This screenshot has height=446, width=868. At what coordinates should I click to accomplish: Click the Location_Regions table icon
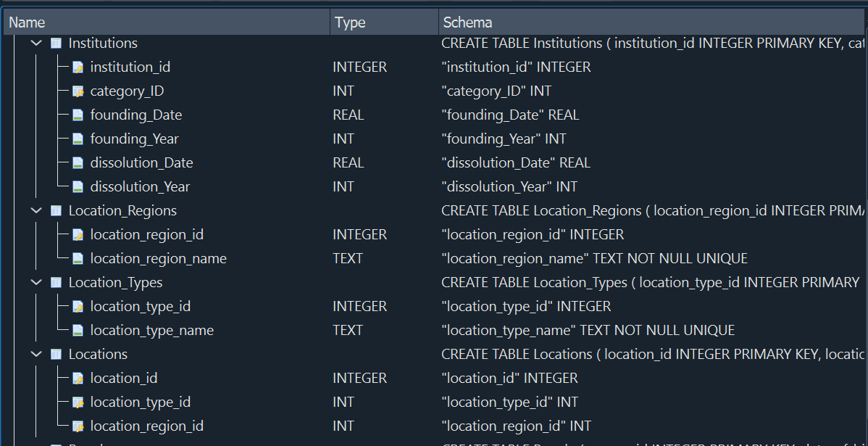pyautogui.click(x=56, y=210)
